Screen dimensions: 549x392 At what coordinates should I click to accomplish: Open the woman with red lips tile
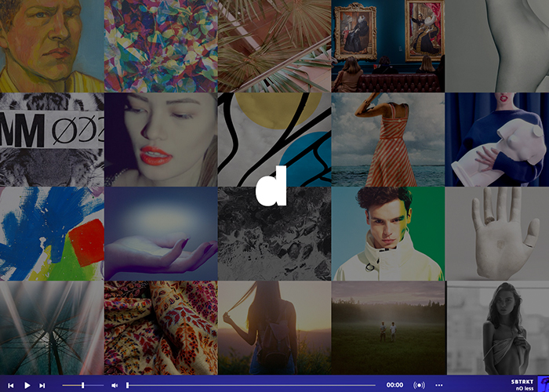coord(161,140)
